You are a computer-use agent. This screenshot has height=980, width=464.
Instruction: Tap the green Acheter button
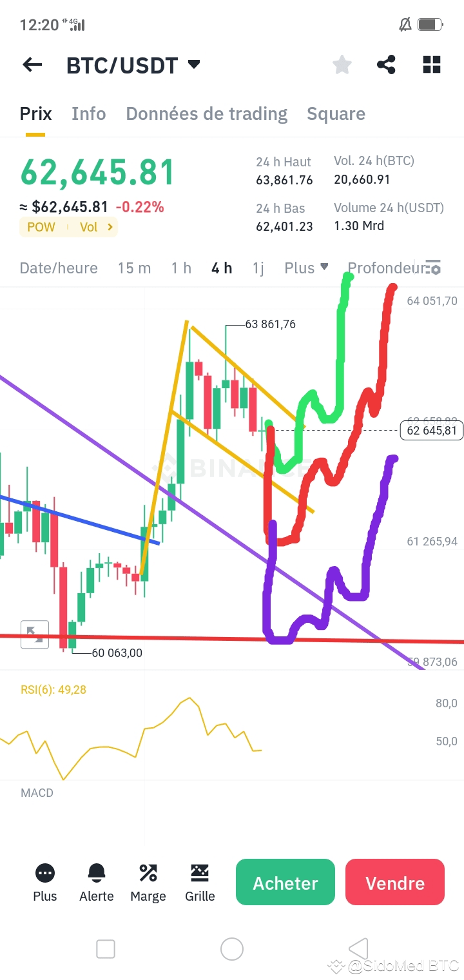pyautogui.click(x=285, y=882)
